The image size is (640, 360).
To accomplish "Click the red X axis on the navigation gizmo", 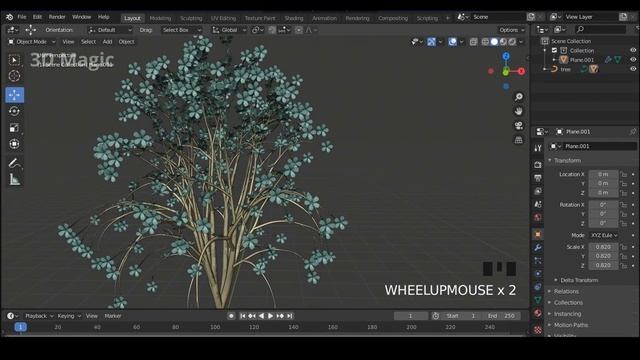I will pos(521,71).
